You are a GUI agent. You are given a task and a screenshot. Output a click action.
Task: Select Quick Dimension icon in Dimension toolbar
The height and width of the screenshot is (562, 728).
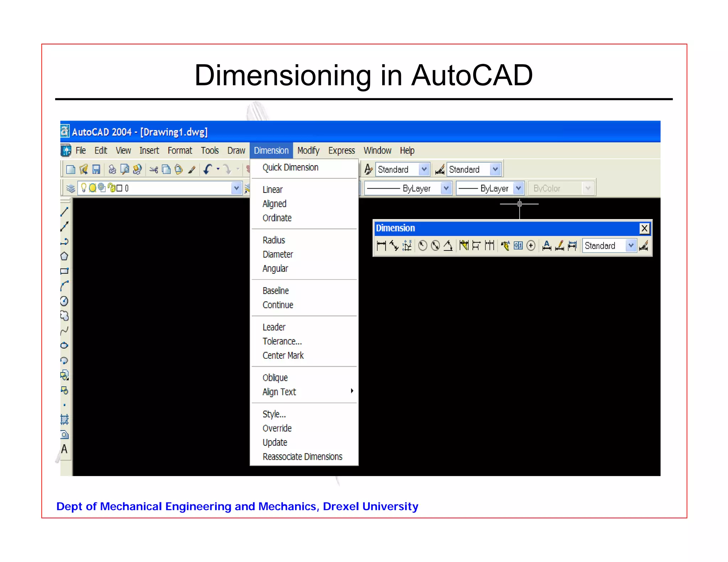[464, 245]
